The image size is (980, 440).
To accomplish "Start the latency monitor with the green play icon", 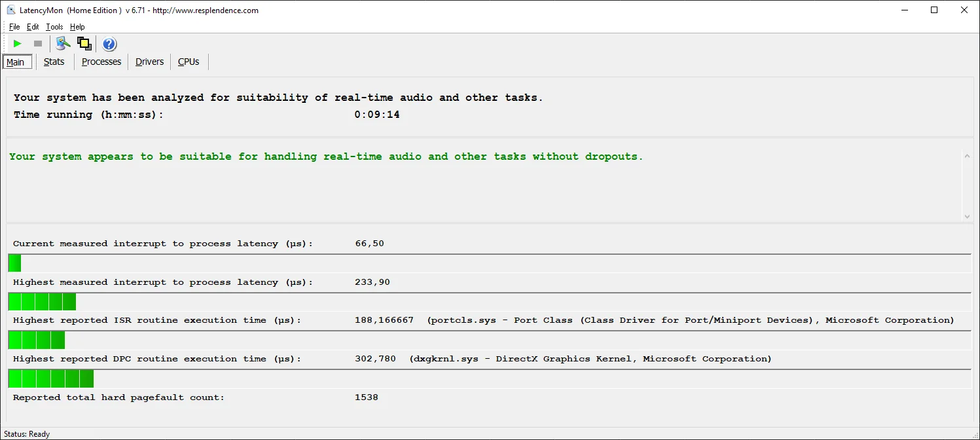I will coord(18,44).
